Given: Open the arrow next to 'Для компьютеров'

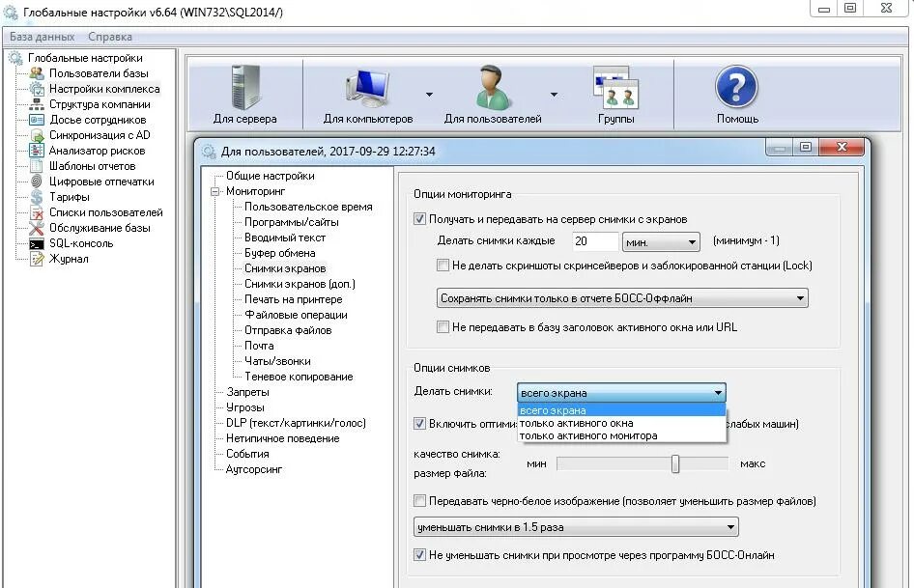Looking at the screenshot, I should tap(429, 95).
